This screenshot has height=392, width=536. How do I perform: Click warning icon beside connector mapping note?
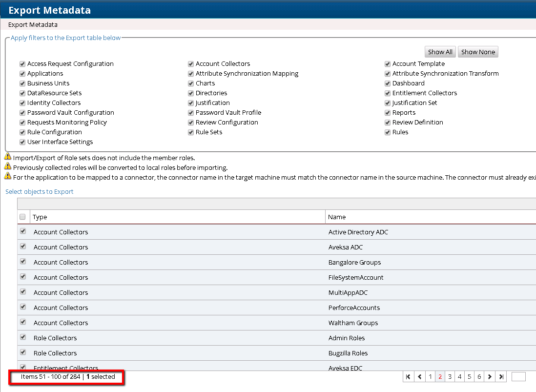tap(8, 177)
